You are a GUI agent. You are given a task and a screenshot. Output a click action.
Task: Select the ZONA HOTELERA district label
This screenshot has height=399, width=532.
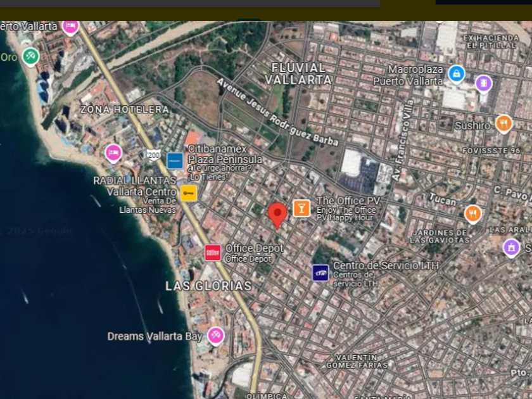click(125, 109)
